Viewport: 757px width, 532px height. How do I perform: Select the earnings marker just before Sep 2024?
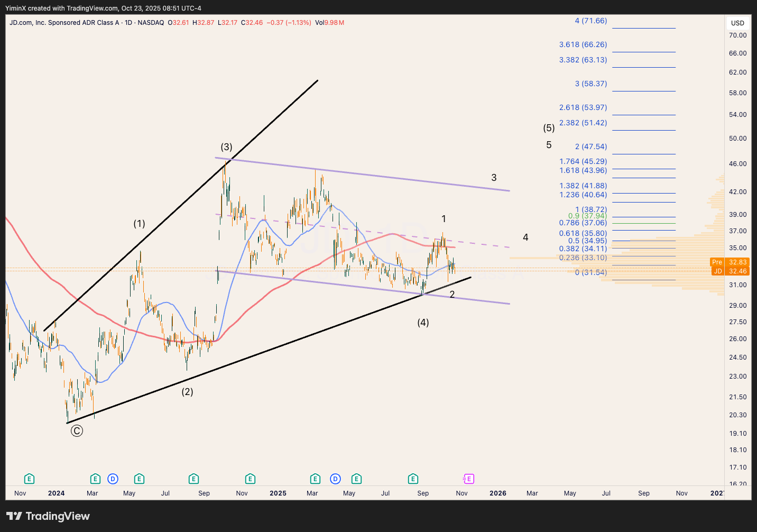193,479
